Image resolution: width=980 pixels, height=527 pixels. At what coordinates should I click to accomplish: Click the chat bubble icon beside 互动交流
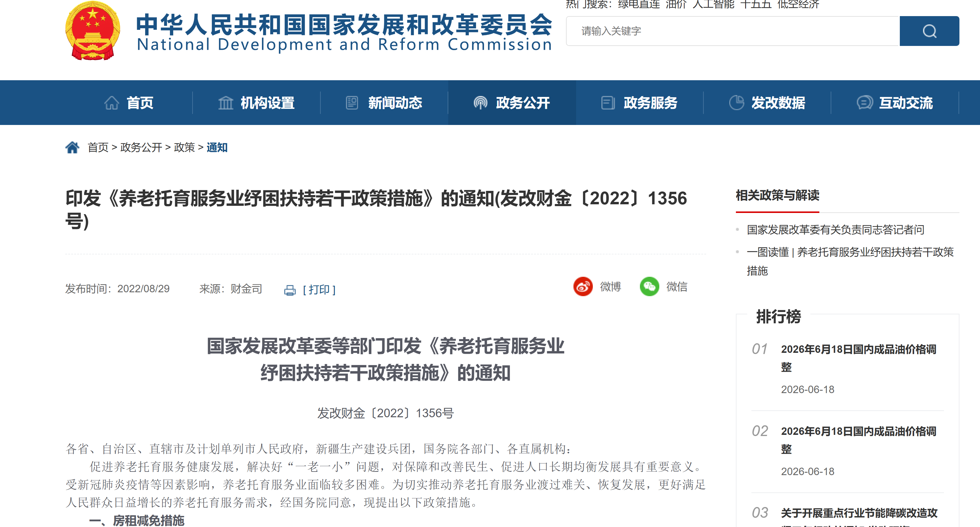tap(864, 103)
